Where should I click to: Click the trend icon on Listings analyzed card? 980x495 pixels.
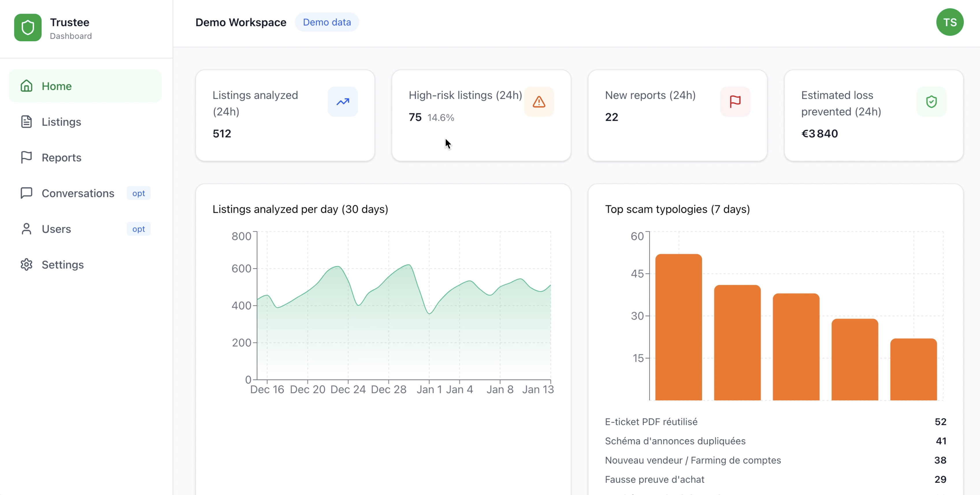coord(342,101)
